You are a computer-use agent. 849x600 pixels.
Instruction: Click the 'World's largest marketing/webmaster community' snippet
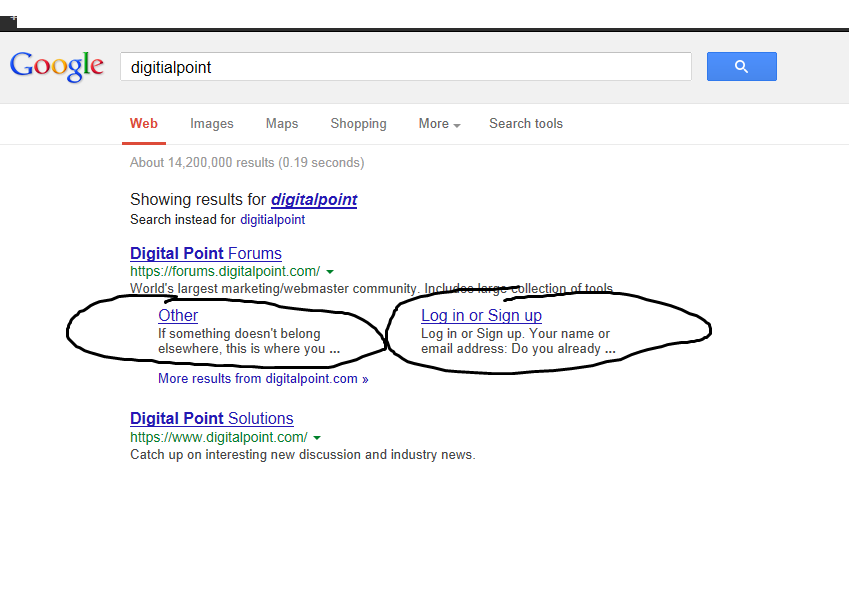(x=371, y=289)
